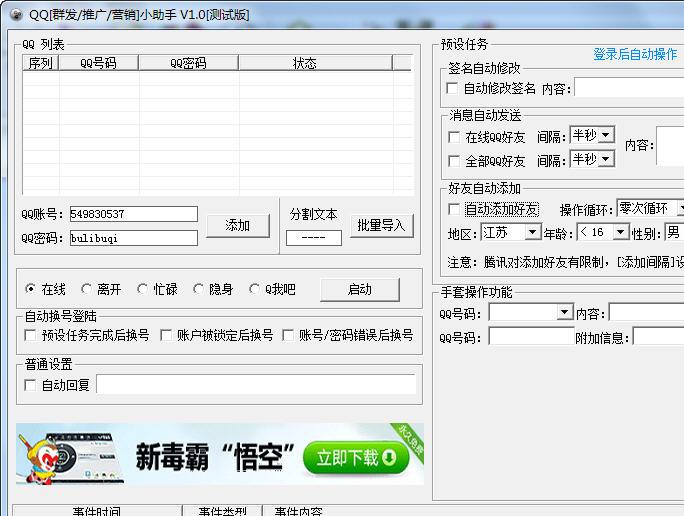Click the 事件类型 column header
This screenshot has height=516, width=684.
222,511
